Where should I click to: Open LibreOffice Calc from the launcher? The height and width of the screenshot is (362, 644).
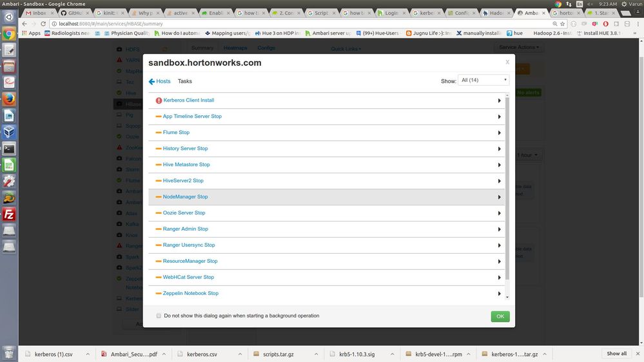(9, 165)
